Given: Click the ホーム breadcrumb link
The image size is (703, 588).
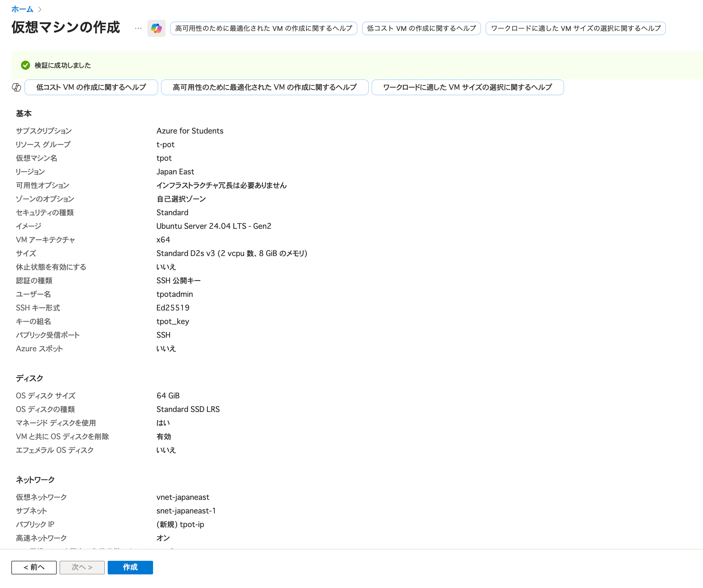Looking at the screenshot, I should [22, 9].
